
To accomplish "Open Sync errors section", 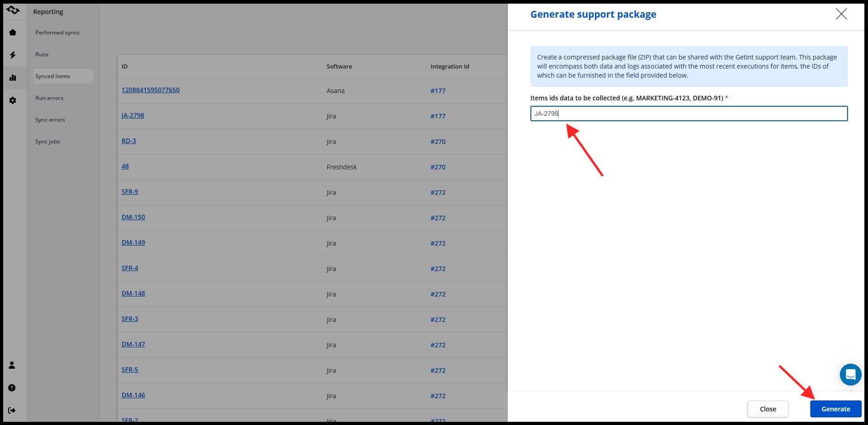I will 50,120.
